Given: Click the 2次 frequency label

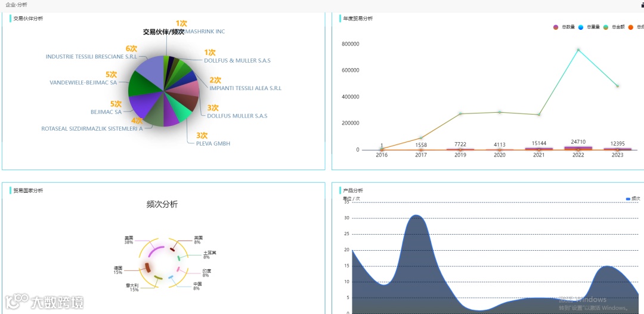Looking at the screenshot, I should click(216, 80).
